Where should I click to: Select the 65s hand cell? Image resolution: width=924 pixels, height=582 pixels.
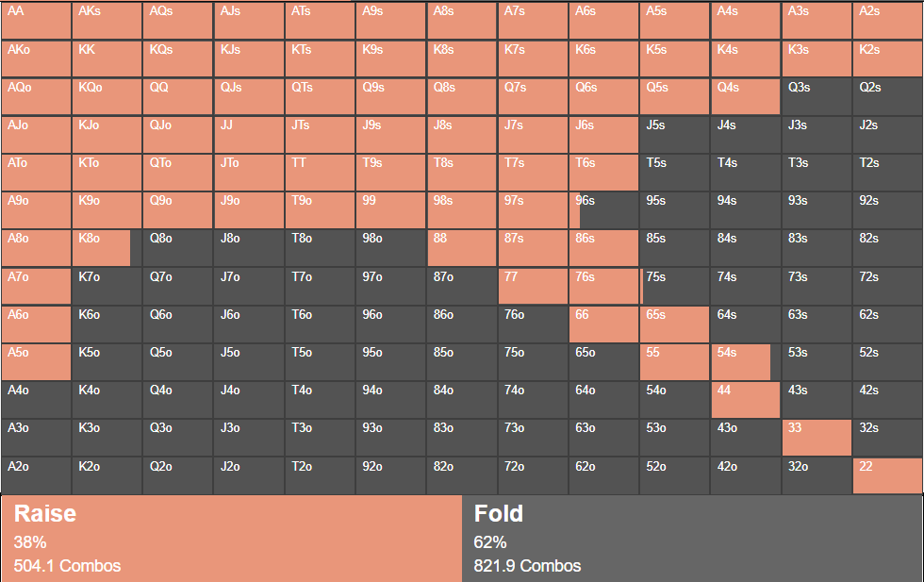(674, 324)
